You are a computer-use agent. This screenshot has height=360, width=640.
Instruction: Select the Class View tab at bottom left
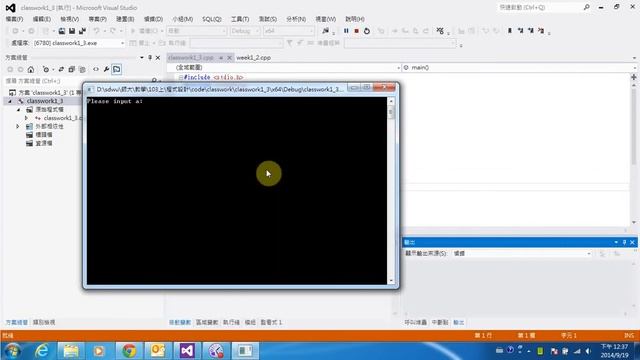click(44, 322)
